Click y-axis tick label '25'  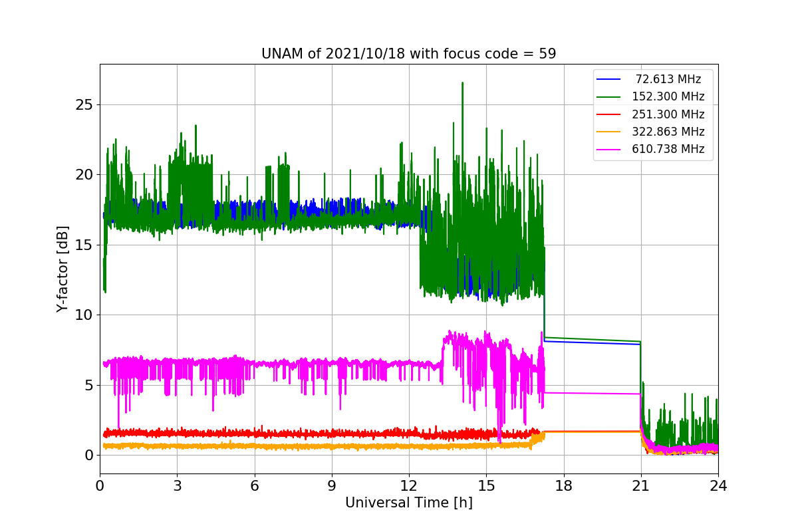pyautogui.click(x=83, y=105)
